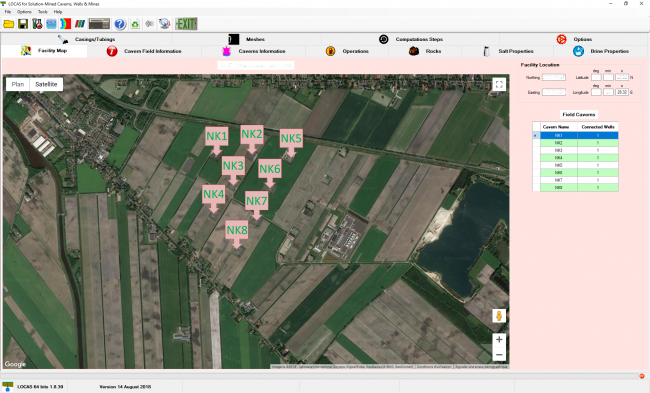The width and height of the screenshot is (650, 393).
Task: Open the Rocks tab
Action: click(425, 51)
